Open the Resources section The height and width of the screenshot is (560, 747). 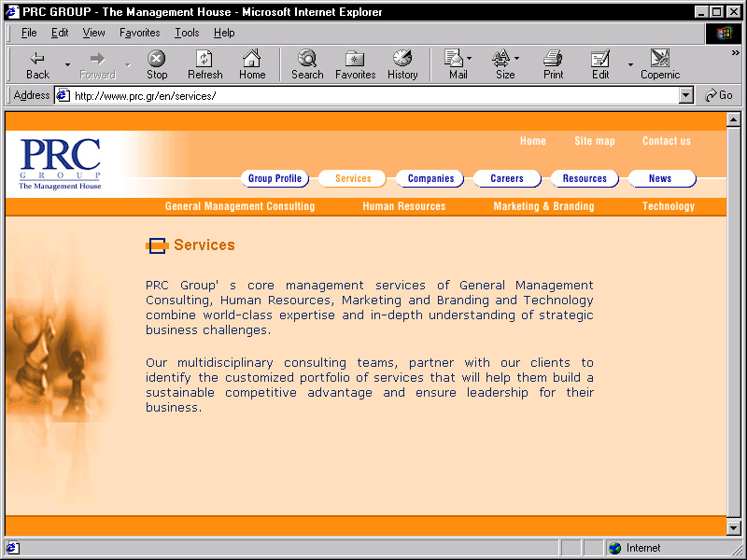pyautogui.click(x=585, y=178)
